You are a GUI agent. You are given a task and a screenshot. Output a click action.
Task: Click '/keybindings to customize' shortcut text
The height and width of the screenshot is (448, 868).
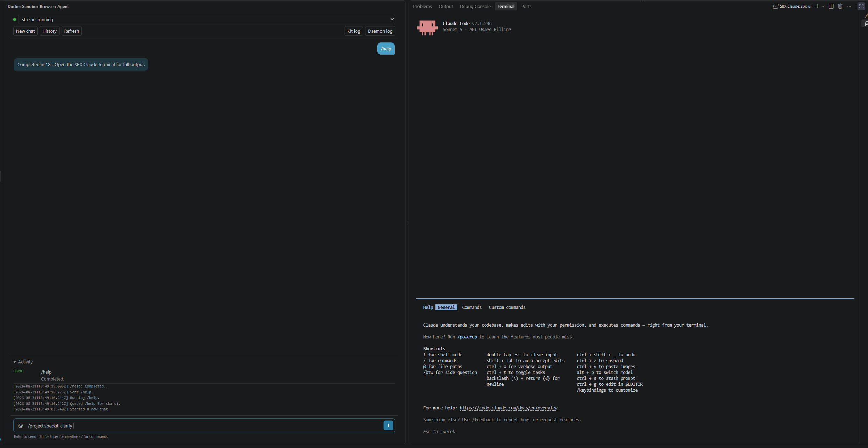coord(607,390)
